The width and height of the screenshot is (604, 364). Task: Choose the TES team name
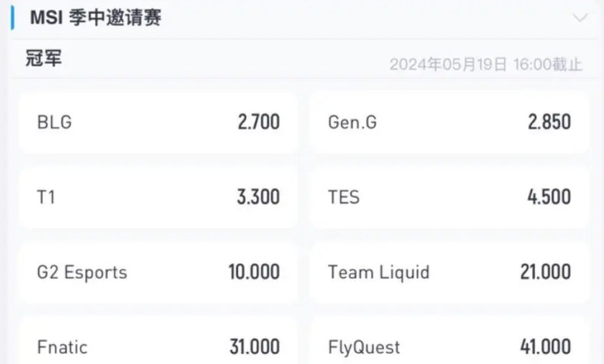pos(344,197)
